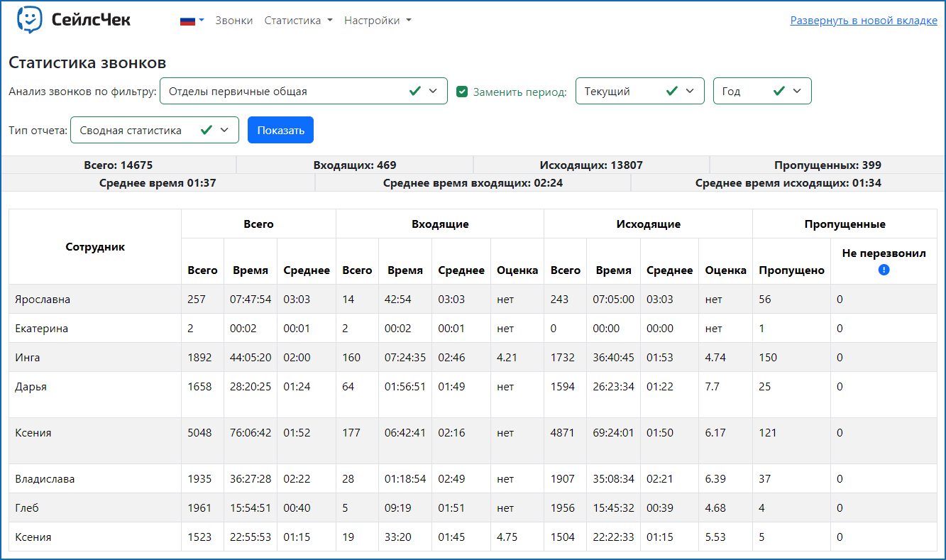This screenshot has width=946, height=560.
Task: Open the Год period unit dropdown
Action: (761, 91)
